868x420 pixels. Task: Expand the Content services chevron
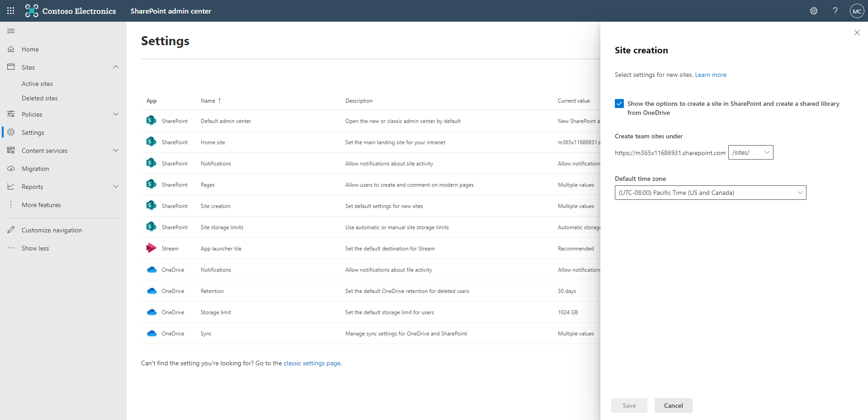click(116, 150)
